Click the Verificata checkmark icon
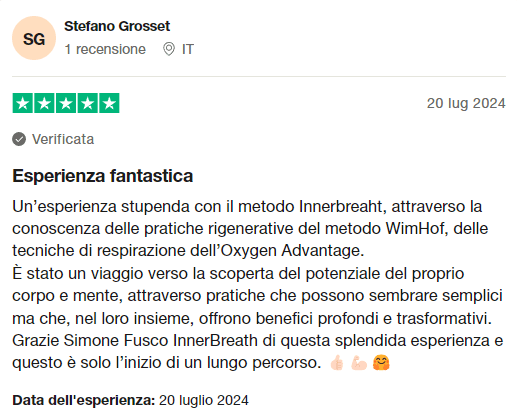517x419 pixels. (x=19, y=139)
